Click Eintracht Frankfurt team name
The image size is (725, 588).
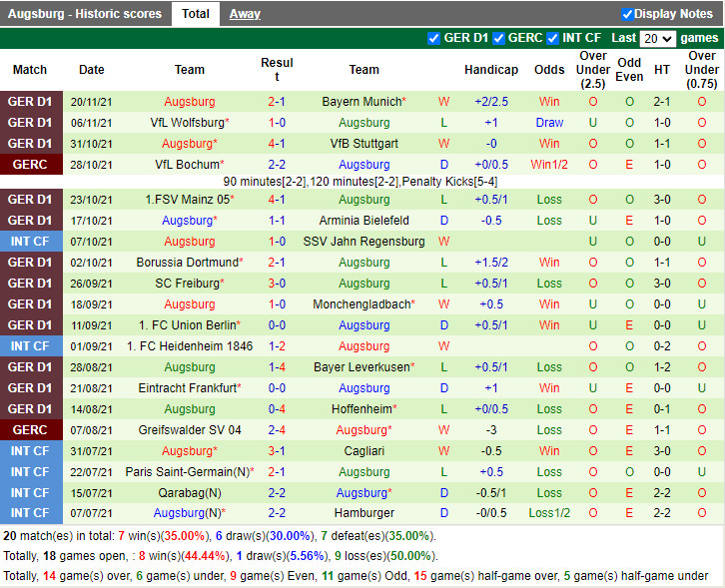coord(190,388)
